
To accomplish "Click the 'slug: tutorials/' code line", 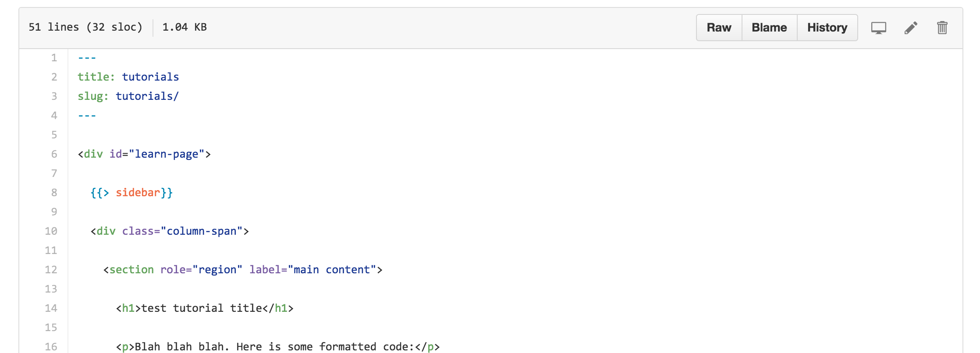I will tap(128, 96).
